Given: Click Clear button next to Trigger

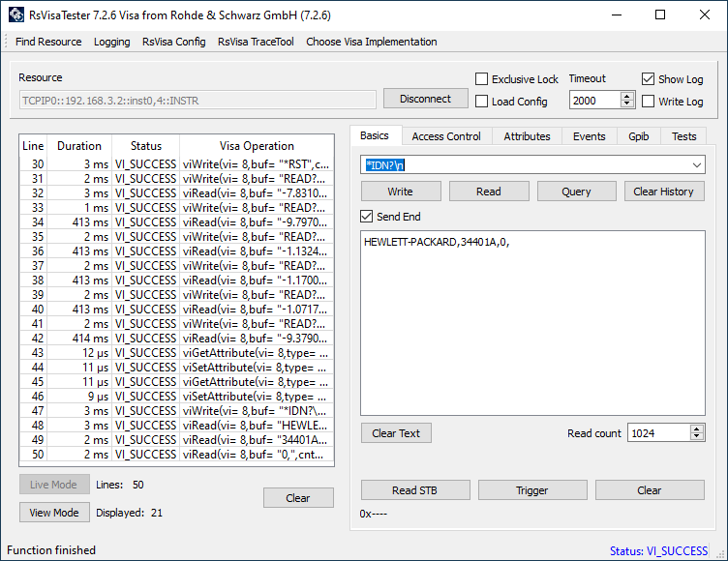Looking at the screenshot, I should coord(650,490).
